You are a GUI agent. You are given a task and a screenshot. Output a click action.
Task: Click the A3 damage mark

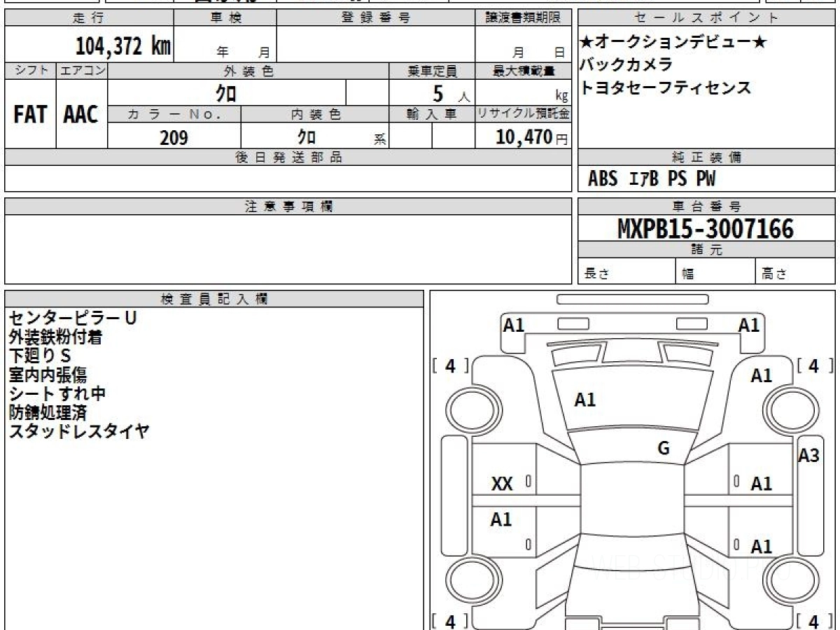(x=808, y=456)
